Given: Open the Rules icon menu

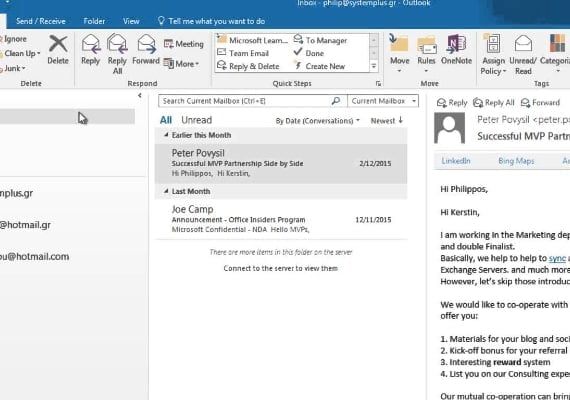Looking at the screenshot, I should pos(426,45).
